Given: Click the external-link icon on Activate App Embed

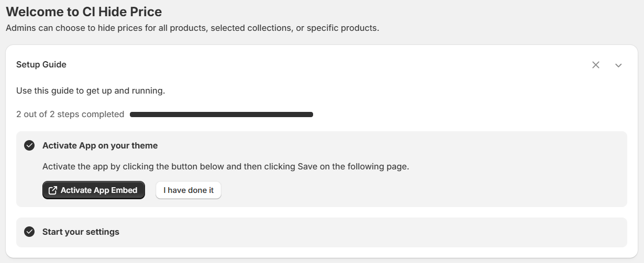Looking at the screenshot, I should click(52, 190).
